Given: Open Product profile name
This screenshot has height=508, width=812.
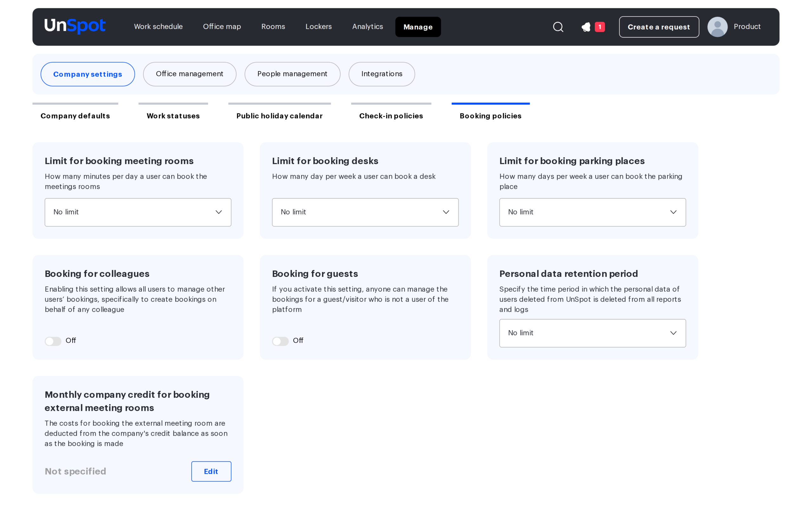Looking at the screenshot, I should [x=747, y=27].
